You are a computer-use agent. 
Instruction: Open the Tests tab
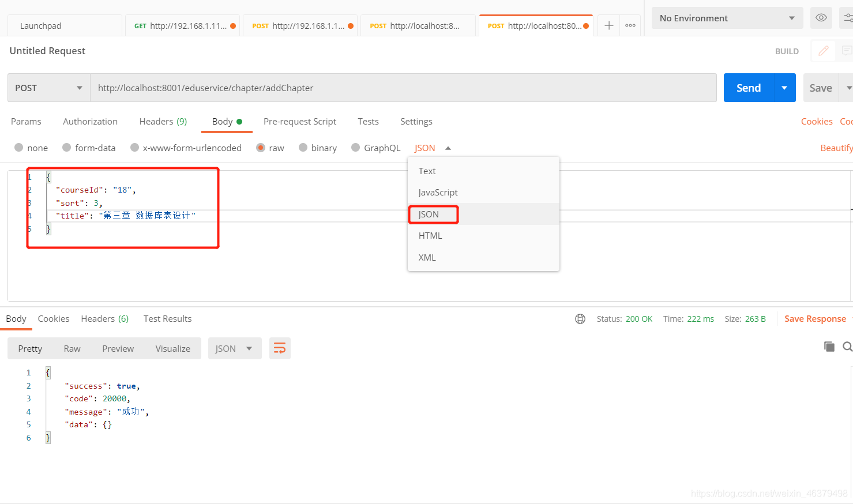pos(368,121)
